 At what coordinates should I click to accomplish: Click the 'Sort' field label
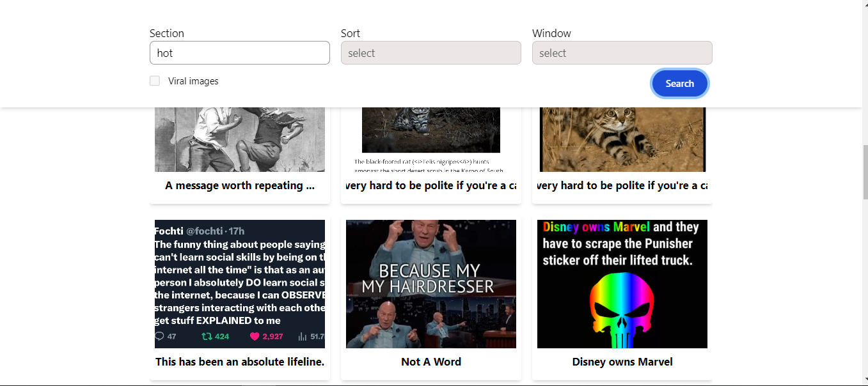(x=351, y=33)
